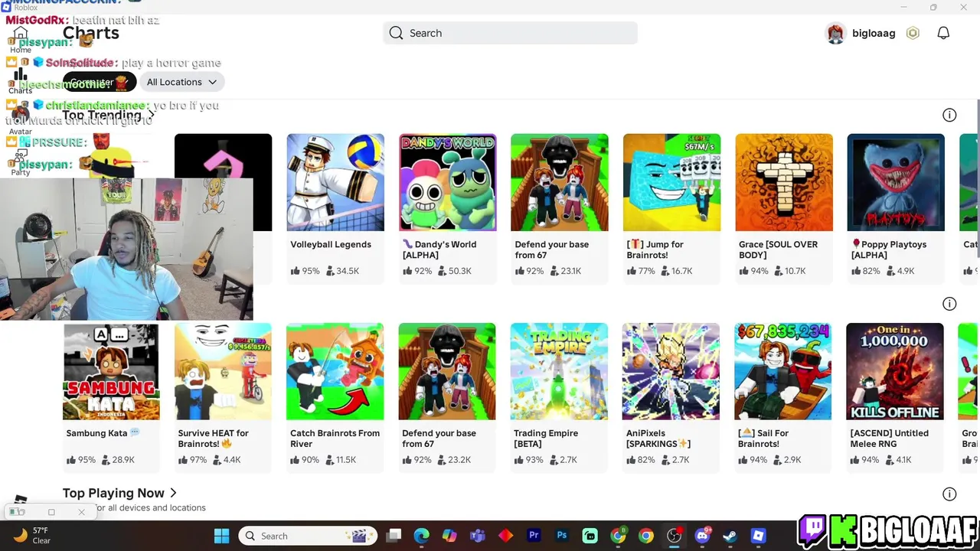Open AniPixels [SPARKINGS] thumbnail
Screen dimensions: 980x551
tap(671, 371)
